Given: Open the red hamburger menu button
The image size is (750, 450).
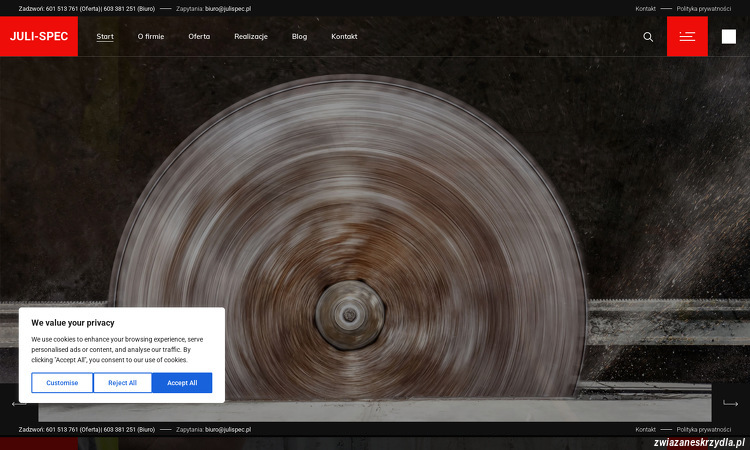Looking at the screenshot, I should pyautogui.click(x=687, y=36).
